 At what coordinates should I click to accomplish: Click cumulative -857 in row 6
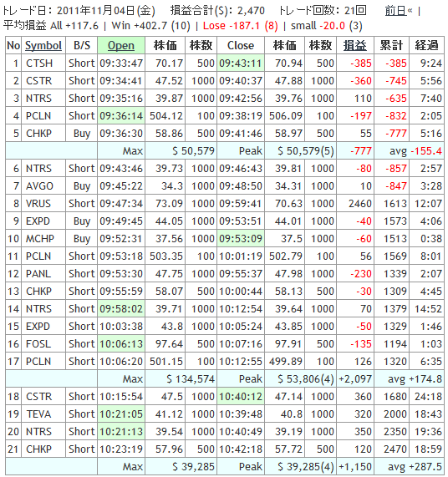tap(396, 169)
